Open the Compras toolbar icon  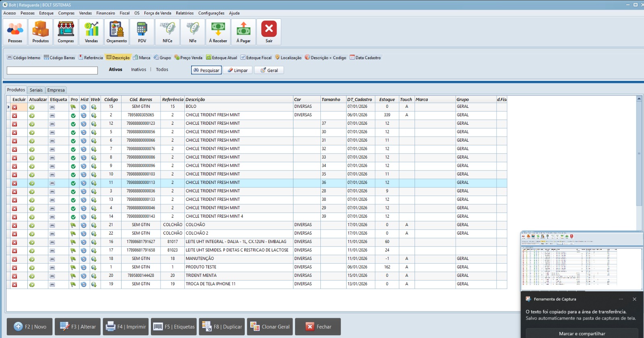click(x=66, y=32)
